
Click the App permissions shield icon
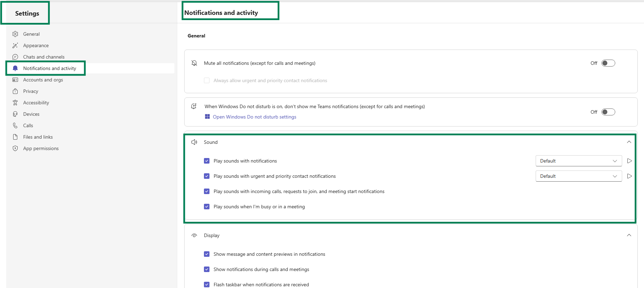tap(15, 148)
